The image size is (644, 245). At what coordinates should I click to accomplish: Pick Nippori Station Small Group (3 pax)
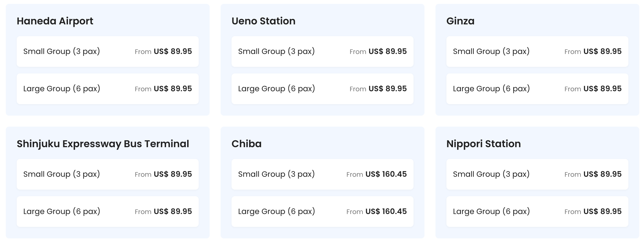click(537, 174)
